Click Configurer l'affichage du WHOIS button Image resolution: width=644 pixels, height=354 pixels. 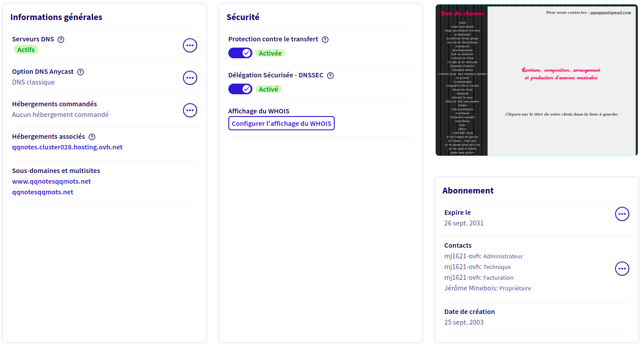[x=281, y=124]
